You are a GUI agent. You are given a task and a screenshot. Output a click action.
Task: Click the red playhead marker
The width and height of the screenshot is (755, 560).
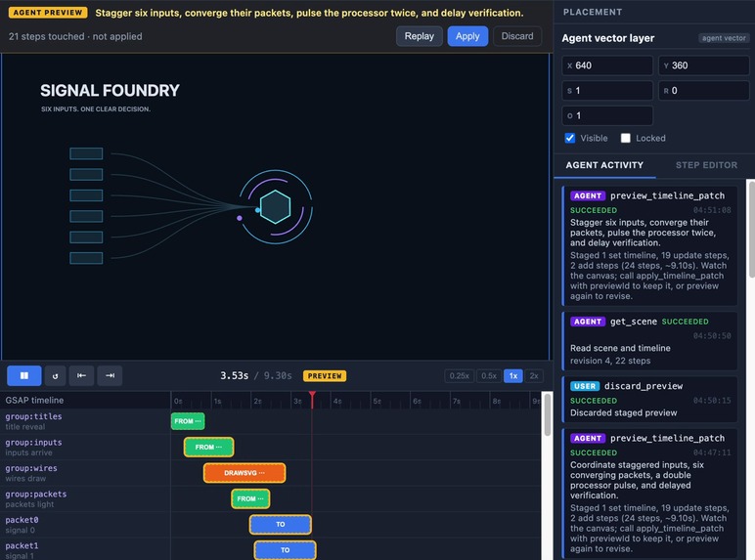(313, 396)
